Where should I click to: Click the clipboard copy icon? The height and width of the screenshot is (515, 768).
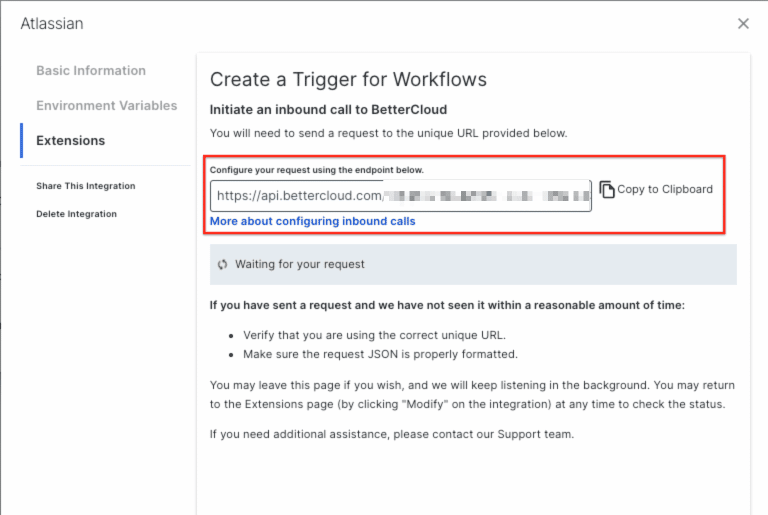pyautogui.click(x=607, y=189)
